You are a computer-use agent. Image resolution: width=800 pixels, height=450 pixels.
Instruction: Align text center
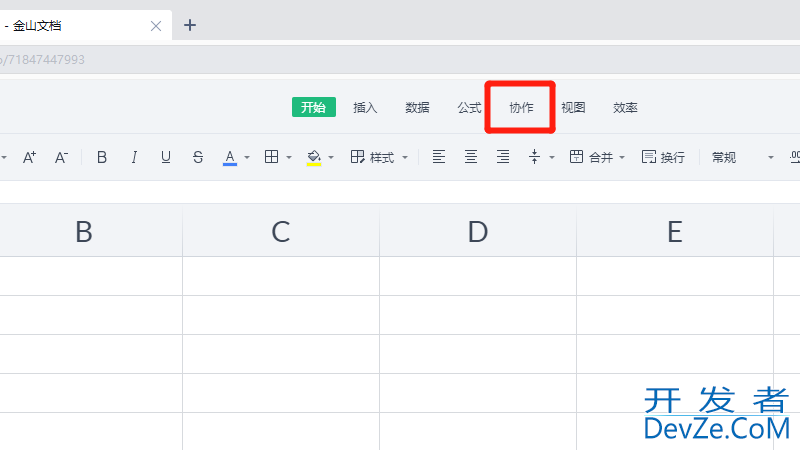point(471,157)
